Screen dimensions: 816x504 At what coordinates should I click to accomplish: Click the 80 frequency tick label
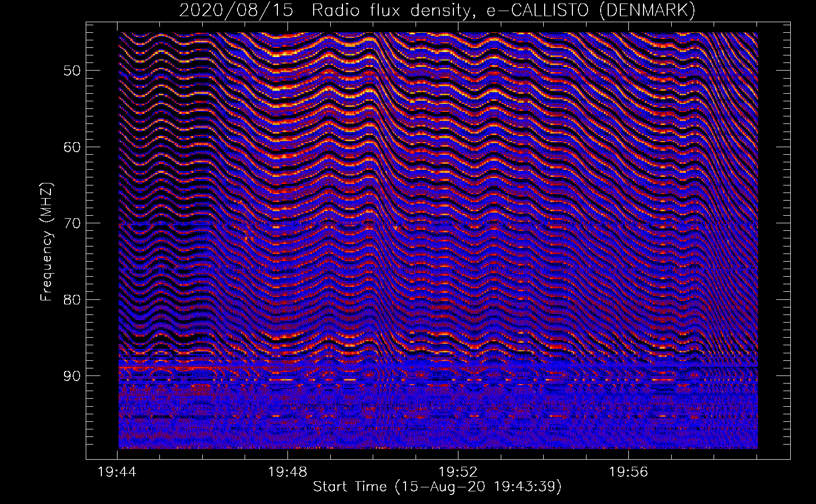point(72,299)
